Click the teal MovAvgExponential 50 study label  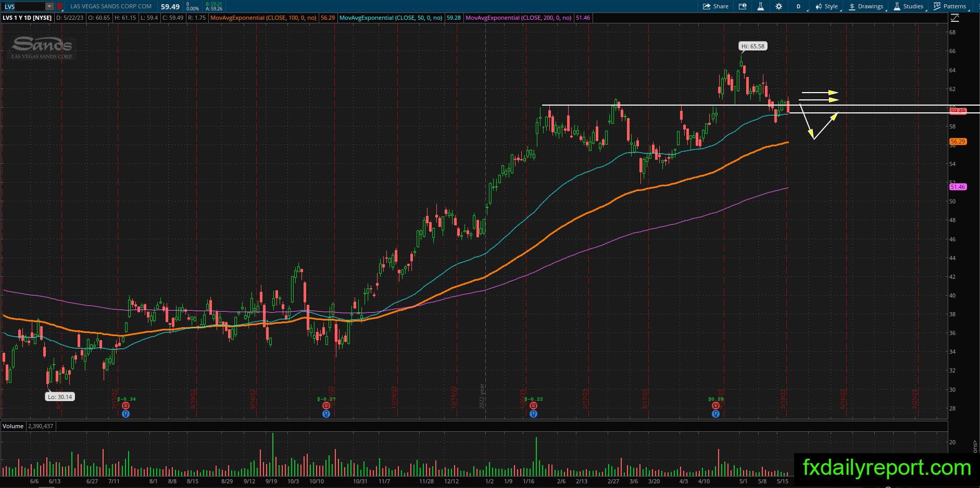pos(391,18)
